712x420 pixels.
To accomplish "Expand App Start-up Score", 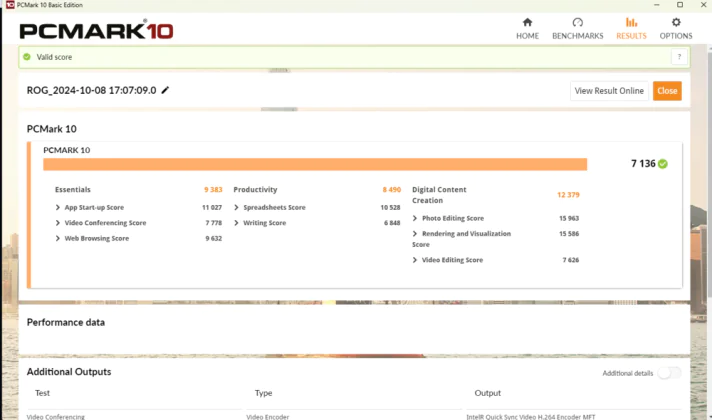I will pyautogui.click(x=58, y=208).
